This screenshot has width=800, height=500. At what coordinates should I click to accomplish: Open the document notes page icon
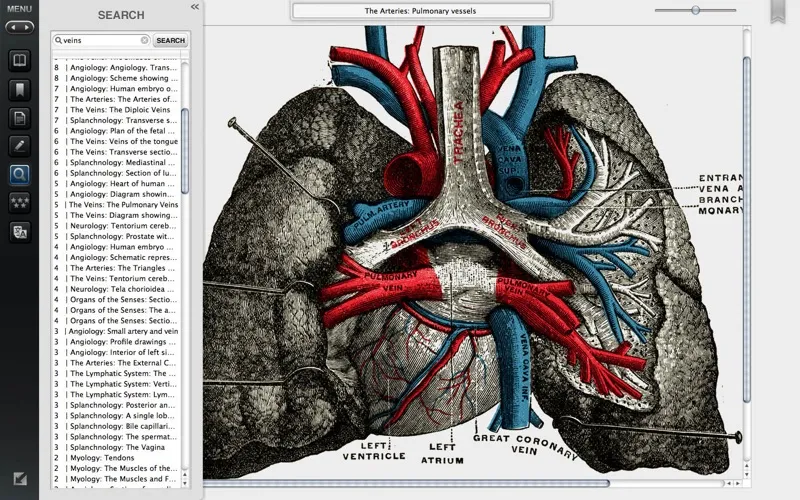tap(19, 118)
